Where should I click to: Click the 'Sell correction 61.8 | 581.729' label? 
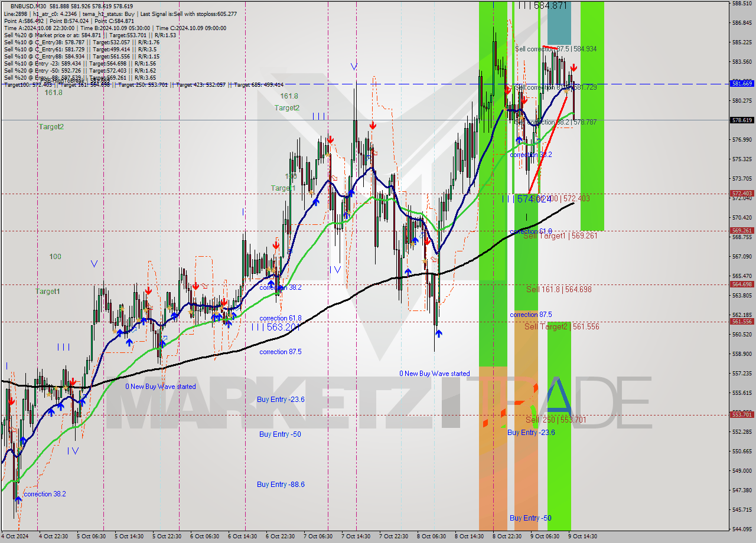pyautogui.click(x=556, y=87)
